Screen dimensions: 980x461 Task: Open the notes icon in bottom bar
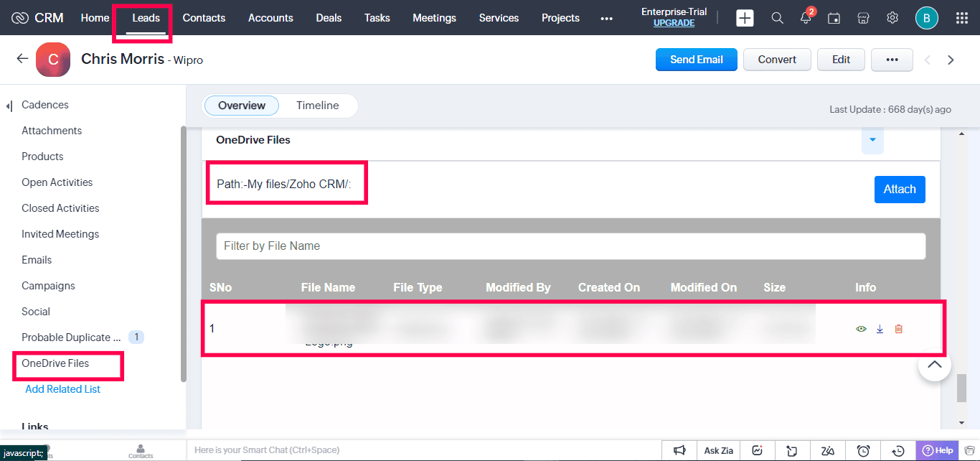tap(792, 450)
